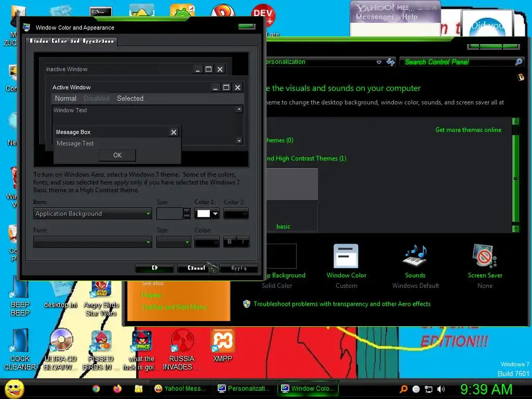Click the white Color 1 swatch
Image resolution: width=532 pixels, height=399 pixels.
tap(204, 214)
